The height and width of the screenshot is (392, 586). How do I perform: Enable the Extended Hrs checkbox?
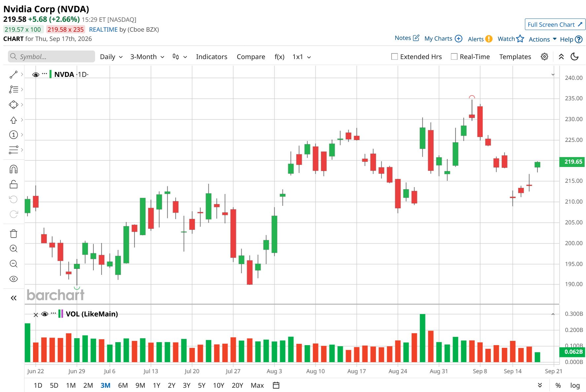coord(395,57)
